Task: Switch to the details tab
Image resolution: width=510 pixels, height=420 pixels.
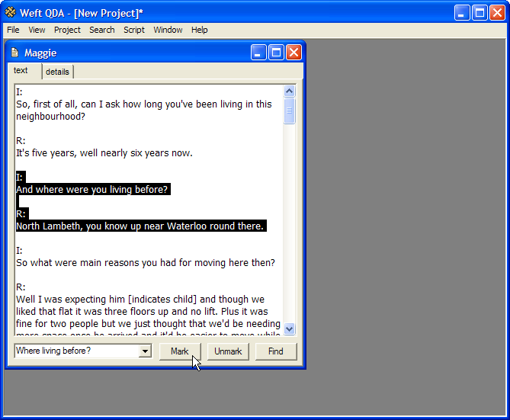Action: (x=57, y=72)
